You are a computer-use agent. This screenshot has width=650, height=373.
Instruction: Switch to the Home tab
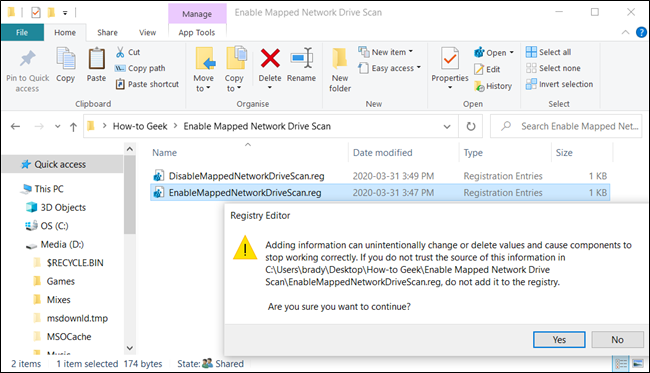coord(65,32)
